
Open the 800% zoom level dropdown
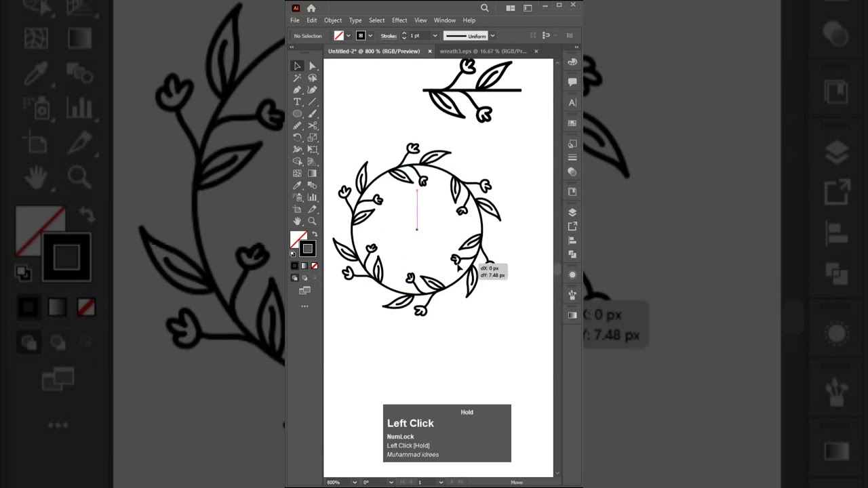point(355,482)
